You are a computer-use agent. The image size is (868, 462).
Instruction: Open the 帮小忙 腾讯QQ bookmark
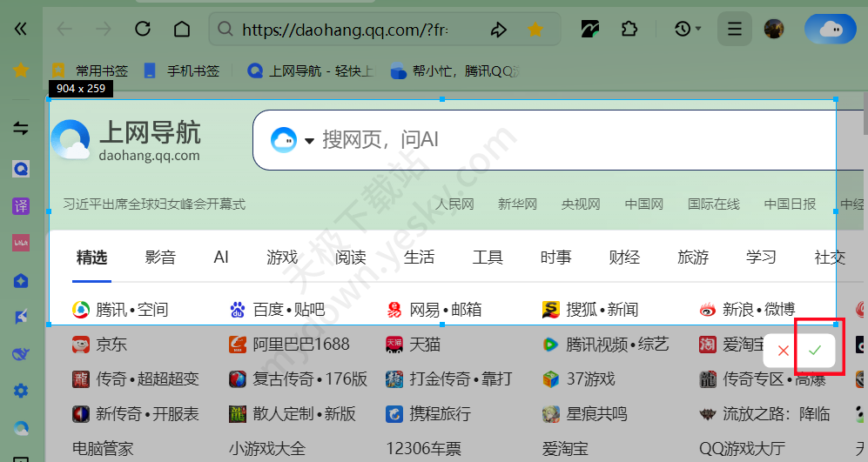coord(454,70)
